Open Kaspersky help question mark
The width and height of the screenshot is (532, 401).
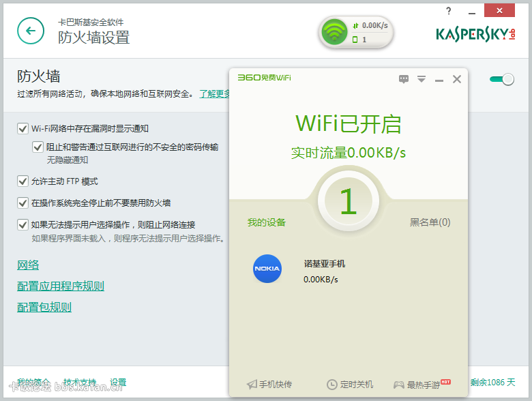point(449,11)
